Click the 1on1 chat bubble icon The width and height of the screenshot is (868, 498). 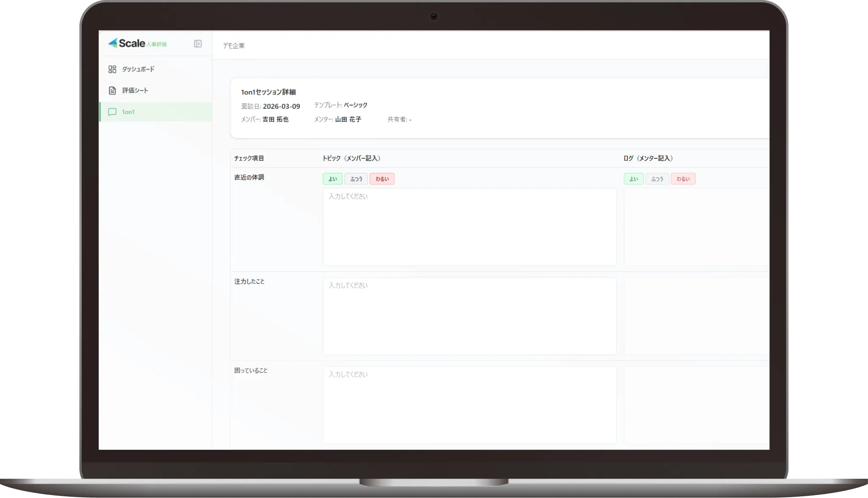(112, 112)
